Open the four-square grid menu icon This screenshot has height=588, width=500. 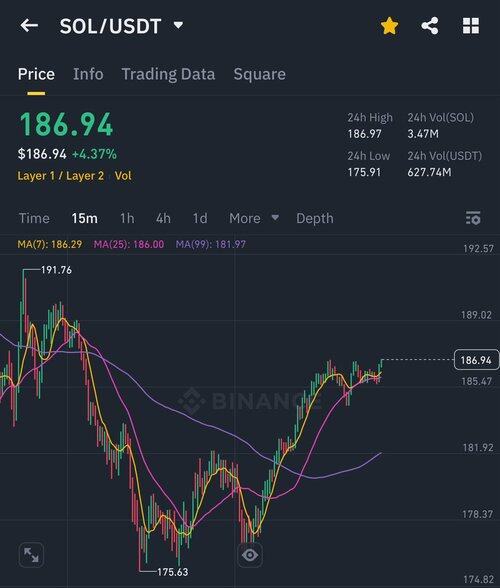point(471,26)
